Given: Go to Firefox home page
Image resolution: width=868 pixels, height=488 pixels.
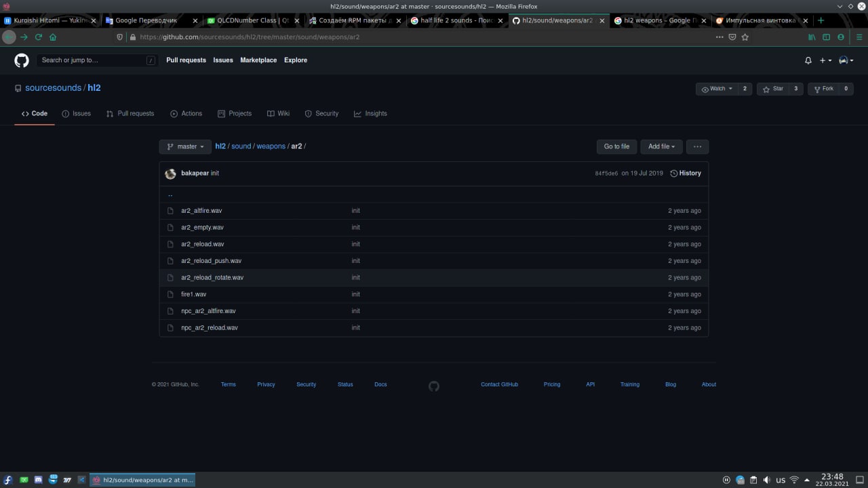Looking at the screenshot, I should tap(53, 37).
